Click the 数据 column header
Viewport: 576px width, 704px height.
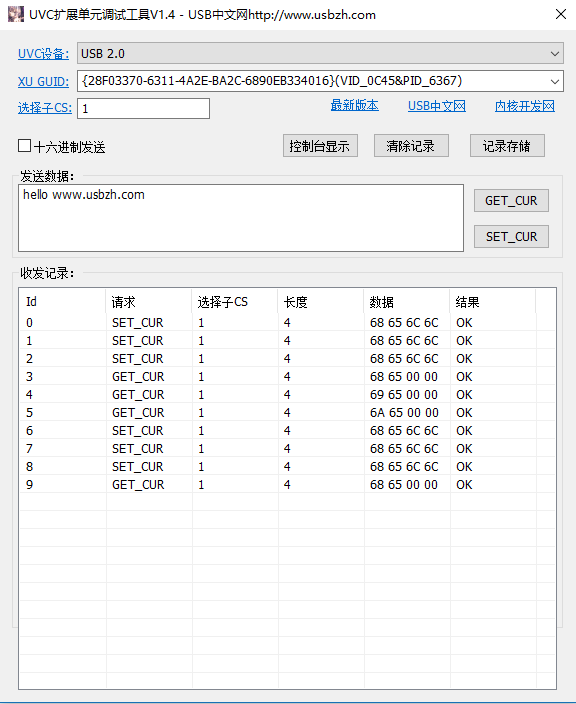pos(407,302)
